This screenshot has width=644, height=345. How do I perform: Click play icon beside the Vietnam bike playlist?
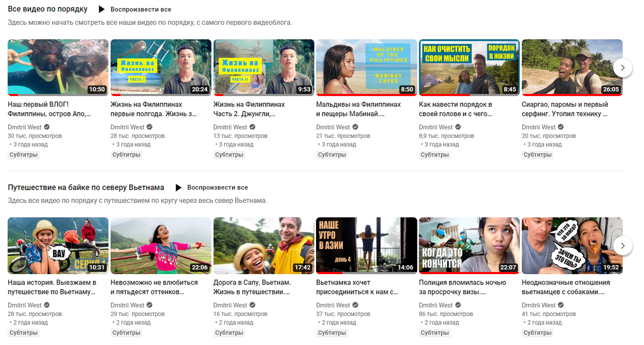[x=178, y=187]
